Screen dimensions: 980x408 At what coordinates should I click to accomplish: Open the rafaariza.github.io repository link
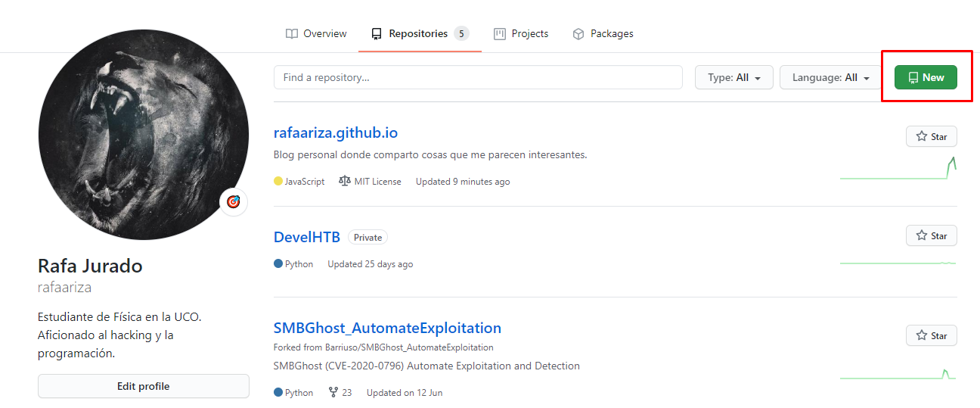pyautogui.click(x=335, y=132)
